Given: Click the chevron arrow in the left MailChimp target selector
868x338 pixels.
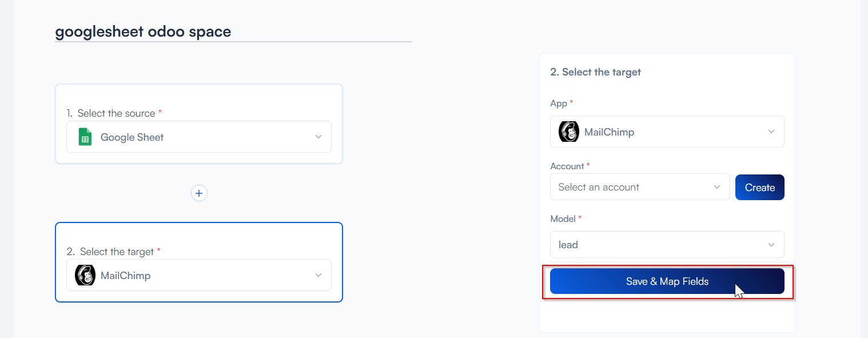Looking at the screenshot, I should [x=318, y=275].
